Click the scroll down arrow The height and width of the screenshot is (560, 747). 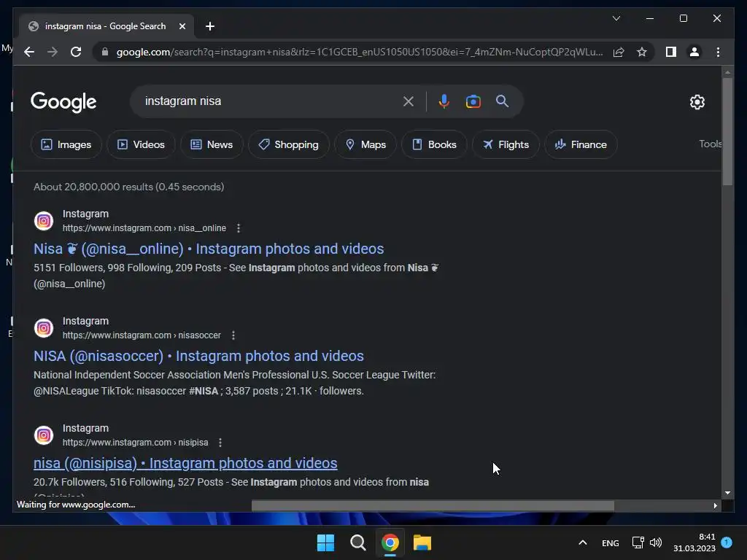pos(727,493)
